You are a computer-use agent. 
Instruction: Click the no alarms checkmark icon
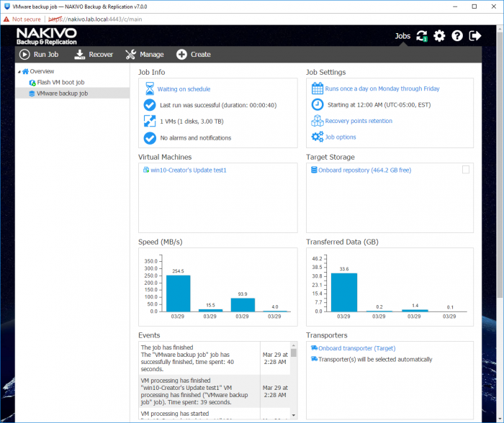click(x=150, y=138)
